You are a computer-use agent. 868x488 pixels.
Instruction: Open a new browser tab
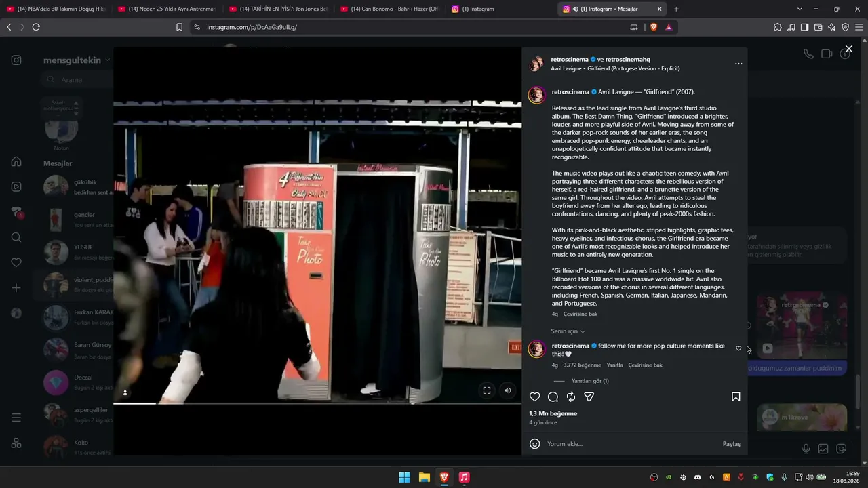(x=676, y=9)
